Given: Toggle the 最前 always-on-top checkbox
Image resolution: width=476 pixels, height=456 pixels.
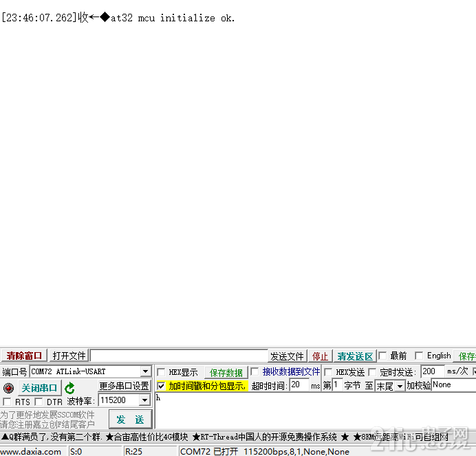Looking at the screenshot, I should 383,355.
